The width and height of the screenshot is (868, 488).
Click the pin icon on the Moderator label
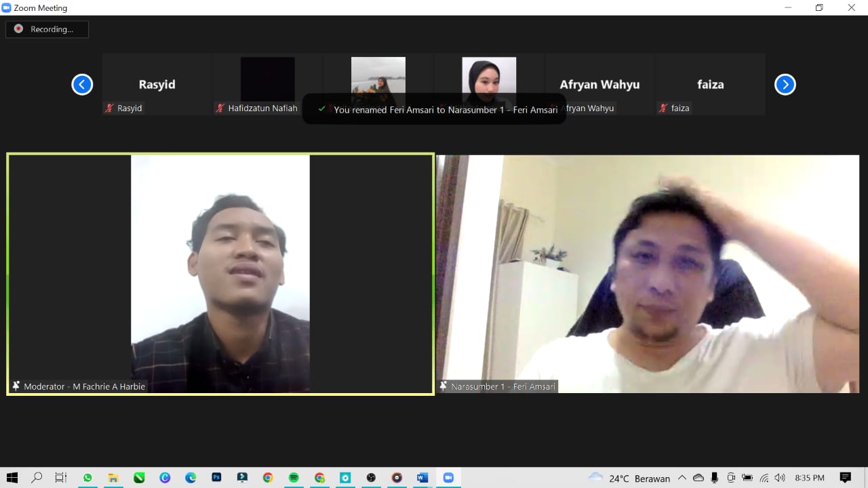pyautogui.click(x=16, y=386)
